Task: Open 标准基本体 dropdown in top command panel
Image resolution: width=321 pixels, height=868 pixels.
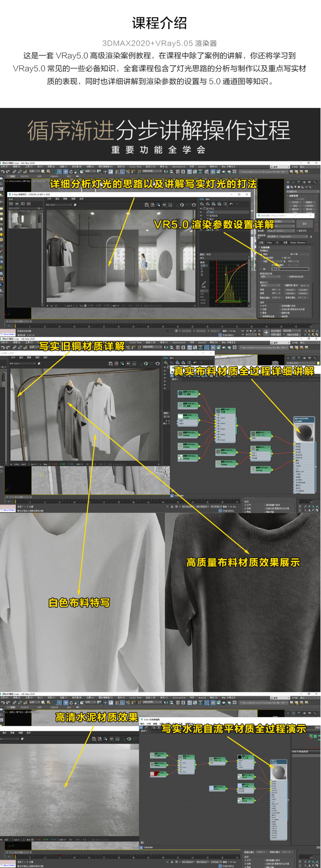Action: 303,192
